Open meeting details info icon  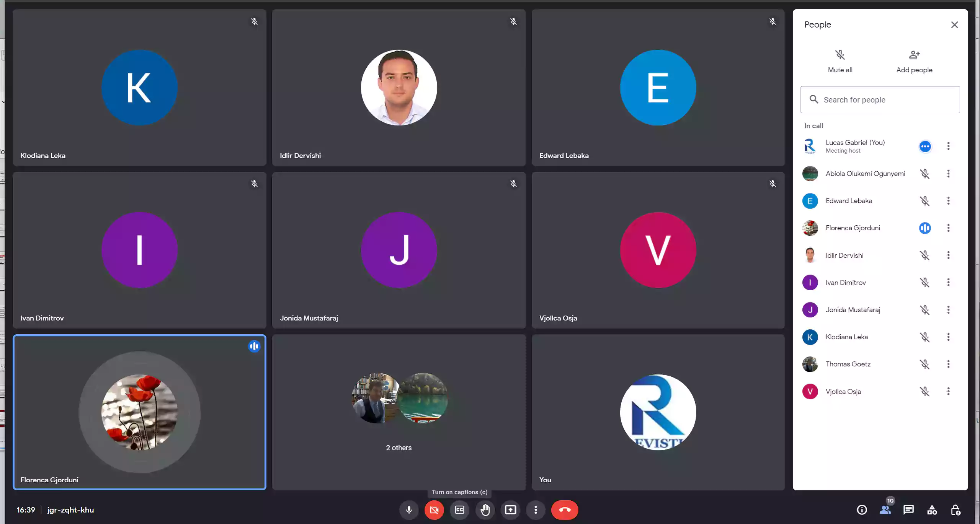click(862, 510)
